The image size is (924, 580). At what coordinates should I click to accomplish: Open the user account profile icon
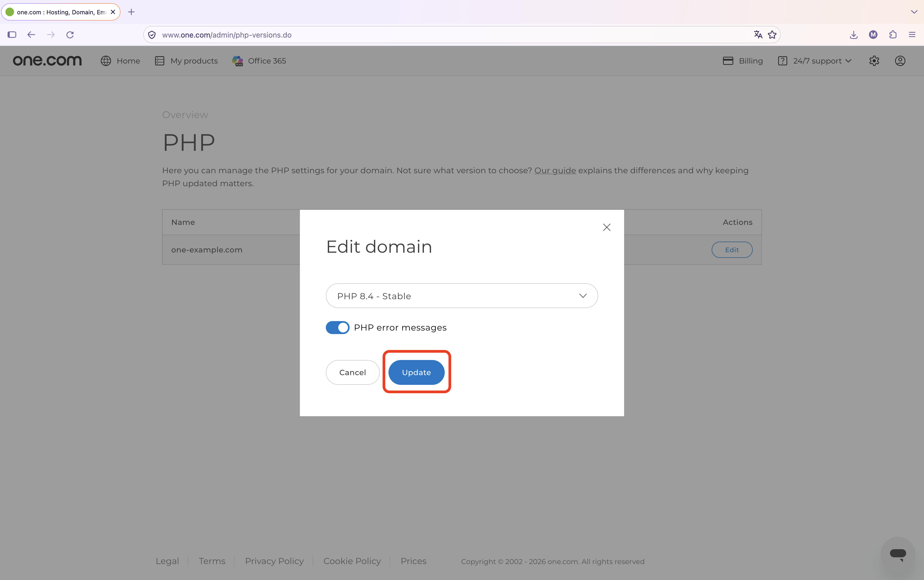(900, 61)
